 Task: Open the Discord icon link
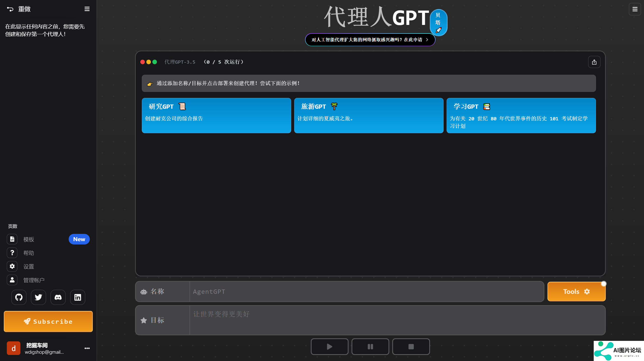click(x=58, y=297)
